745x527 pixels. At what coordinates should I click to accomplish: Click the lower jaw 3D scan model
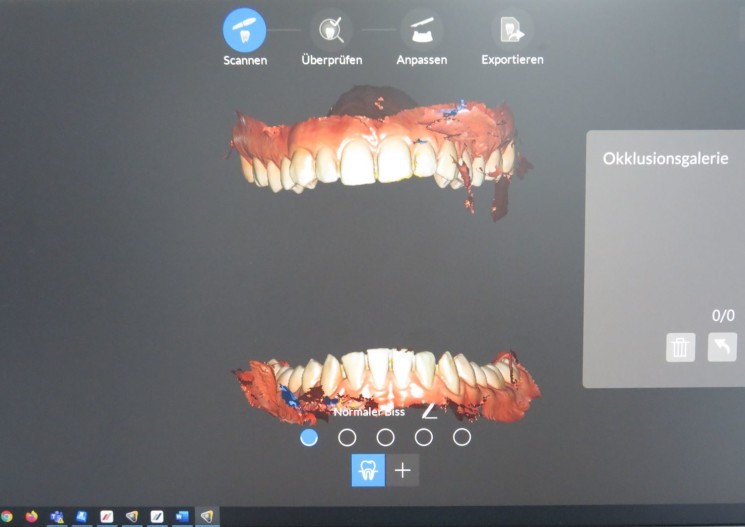click(386, 385)
